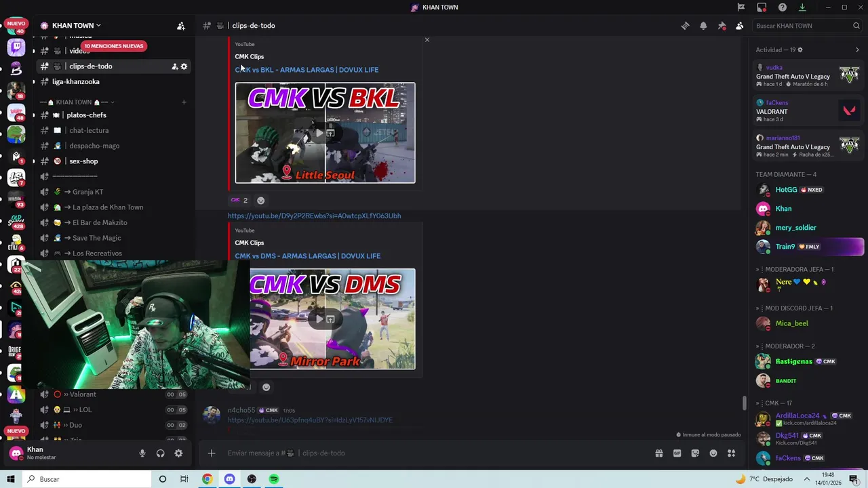The width and height of the screenshot is (868, 488).
Task: Add attachment with plus icon in message bar
Action: tap(212, 453)
